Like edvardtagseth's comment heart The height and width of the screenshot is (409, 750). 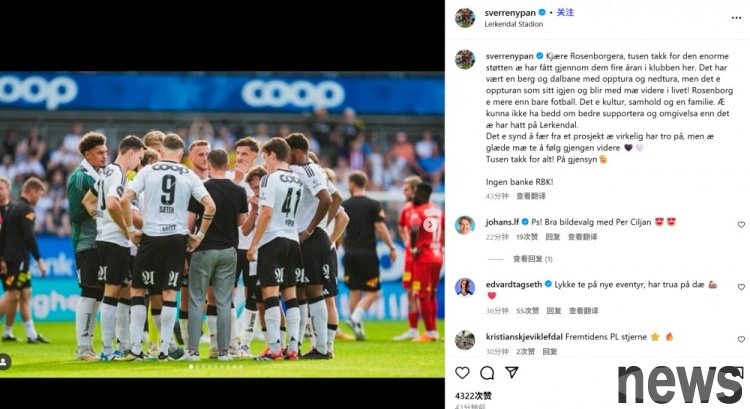[741, 287]
